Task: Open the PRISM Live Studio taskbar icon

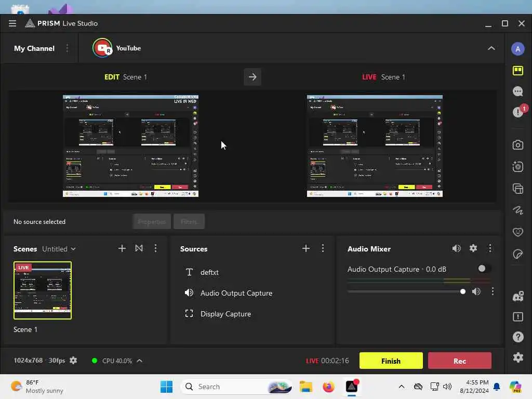Action: [352, 387]
